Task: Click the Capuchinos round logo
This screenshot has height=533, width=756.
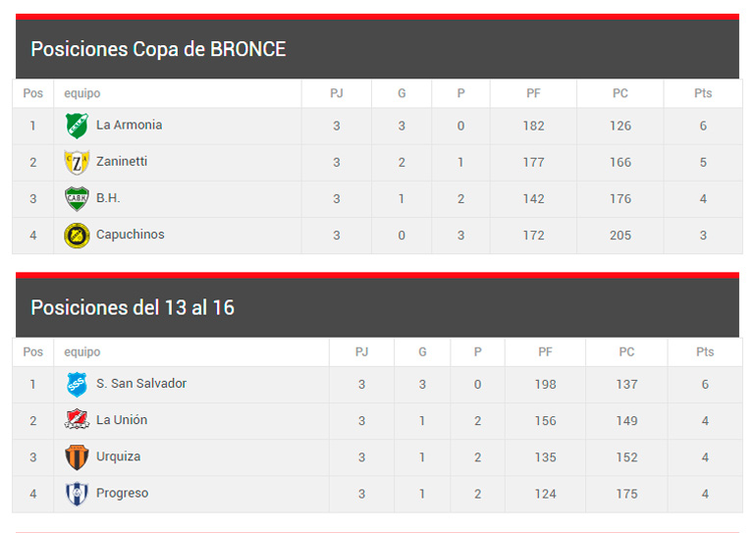Action: 77,236
